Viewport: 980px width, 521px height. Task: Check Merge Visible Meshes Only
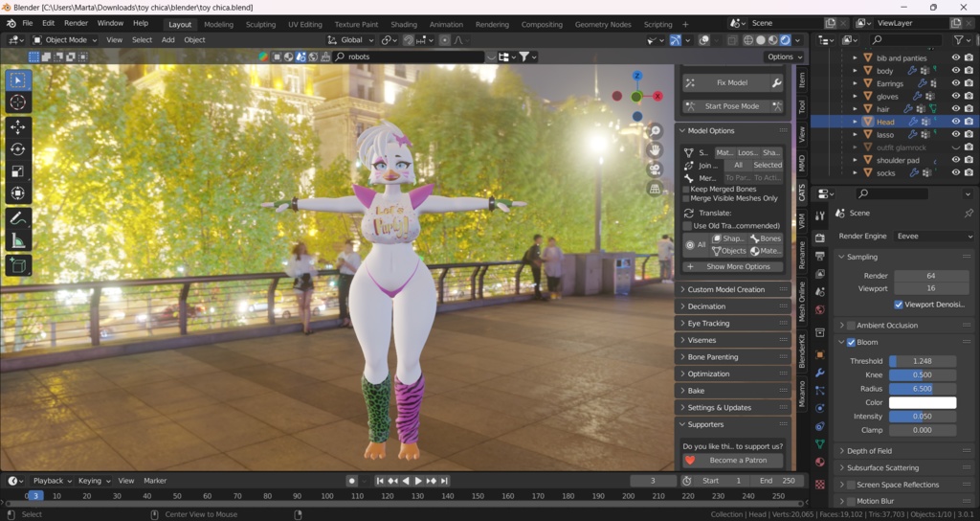686,198
